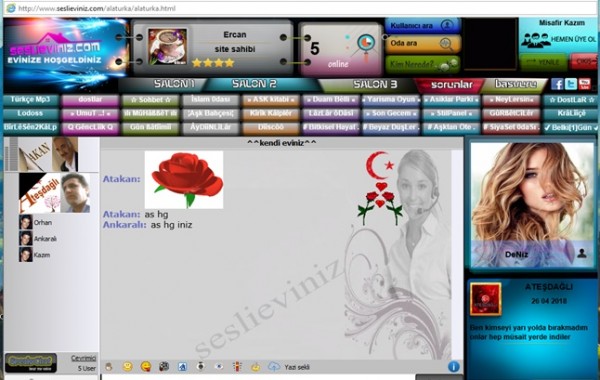Click the red-orange lamp icon in toolbar
600x380 pixels.
237,367
